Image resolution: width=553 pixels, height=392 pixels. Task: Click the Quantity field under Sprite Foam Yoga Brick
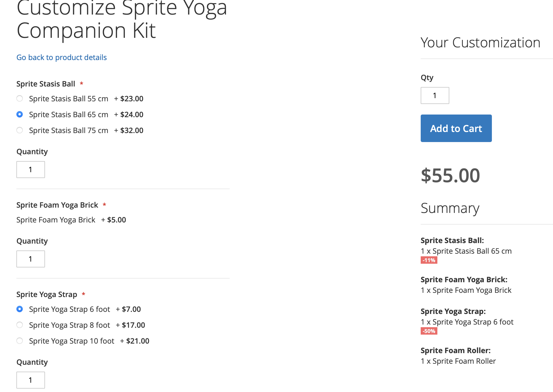pos(31,259)
